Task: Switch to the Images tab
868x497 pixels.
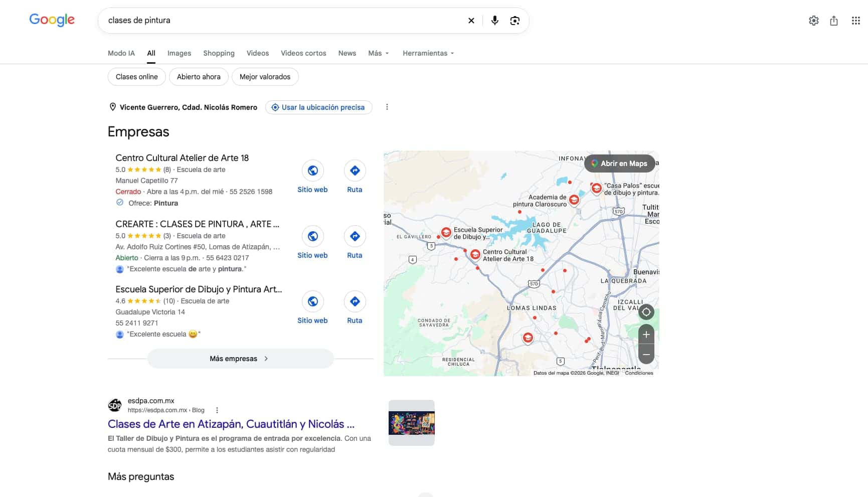Action: 179,53
